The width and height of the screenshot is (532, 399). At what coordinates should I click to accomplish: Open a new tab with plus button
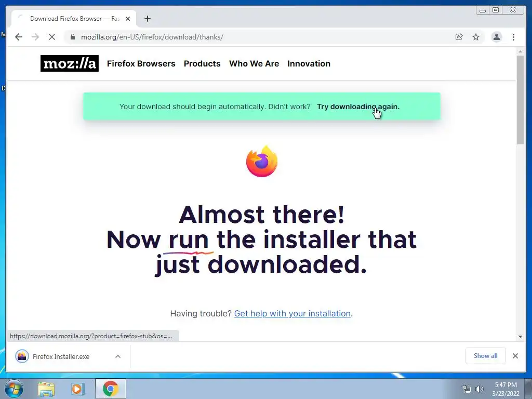point(147,19)
